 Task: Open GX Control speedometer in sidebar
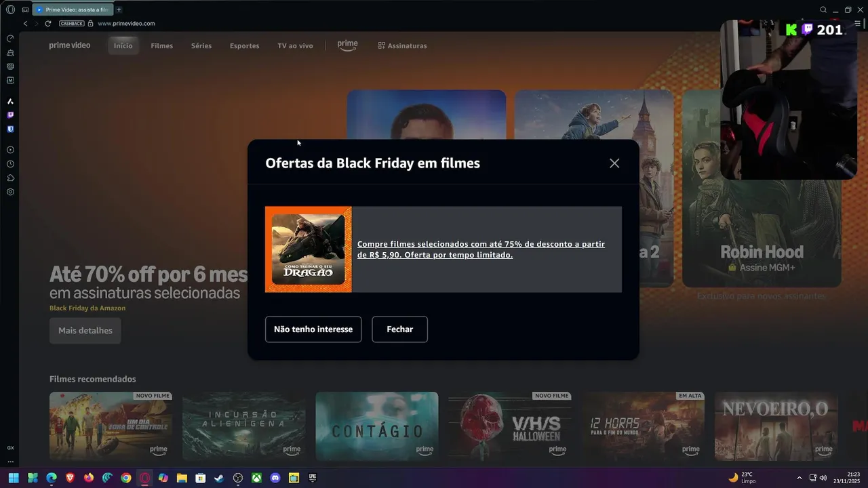pos(10,39)
